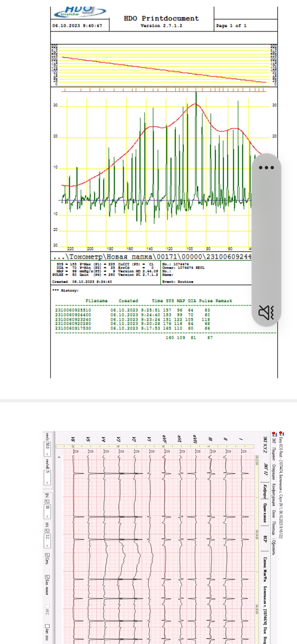This screenshot has width=297, height=644.
Task: Click history row 2310060917530
Action: click(x=133, y=328)
